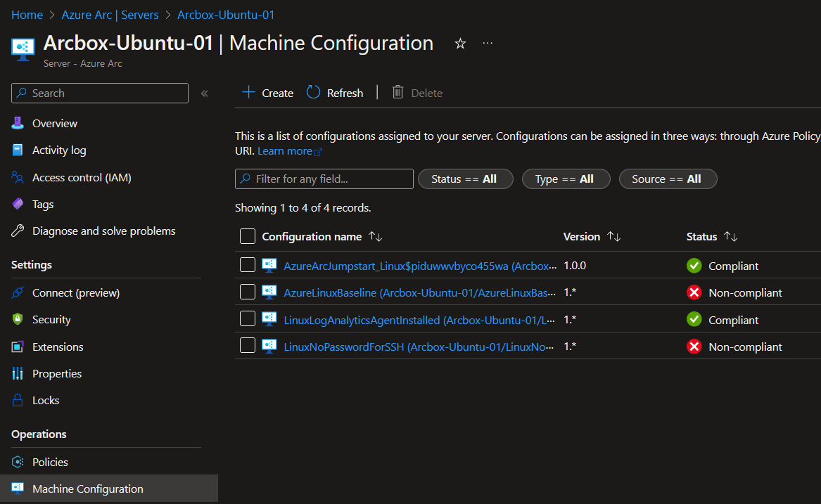Navigate to Home breadcrumb
The image size is (821, 504).
click(27, 15)
